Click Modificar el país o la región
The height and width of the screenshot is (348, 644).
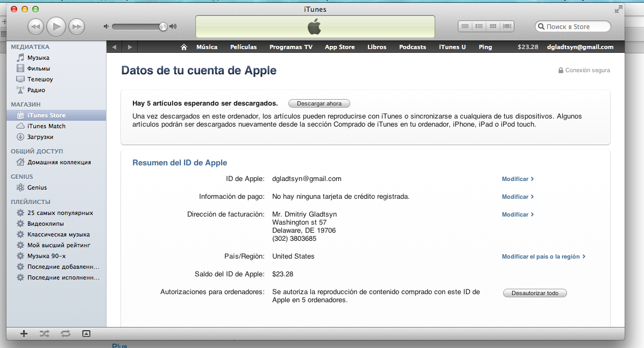[543, 256]
